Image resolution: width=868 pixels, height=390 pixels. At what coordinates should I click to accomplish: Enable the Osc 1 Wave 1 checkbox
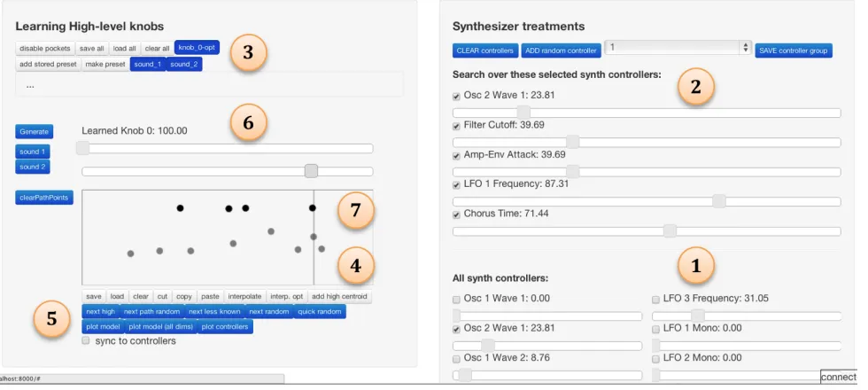[x=457, y=300]
